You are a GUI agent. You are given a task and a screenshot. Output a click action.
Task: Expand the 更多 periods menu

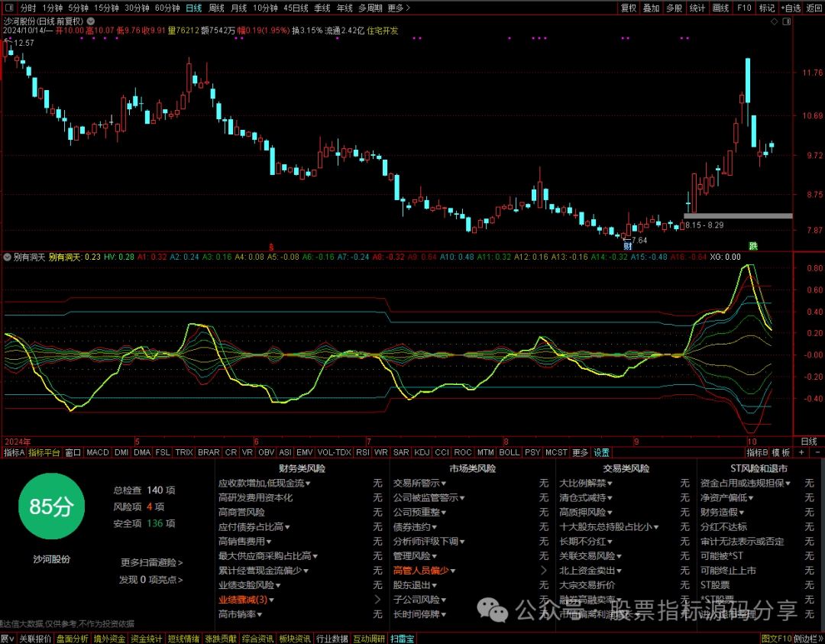pyautogui.click(x=398, y=8)
